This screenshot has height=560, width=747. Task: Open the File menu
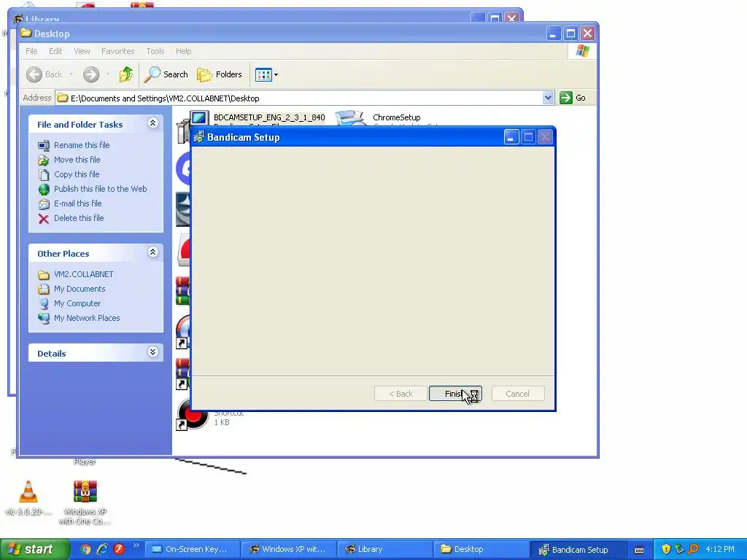coord(31,51)
